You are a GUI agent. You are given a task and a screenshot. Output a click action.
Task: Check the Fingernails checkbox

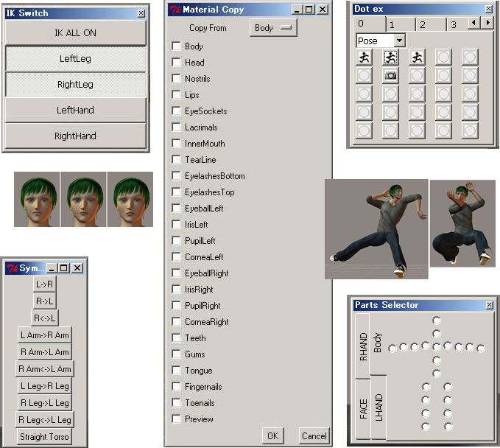click(176, 386)
